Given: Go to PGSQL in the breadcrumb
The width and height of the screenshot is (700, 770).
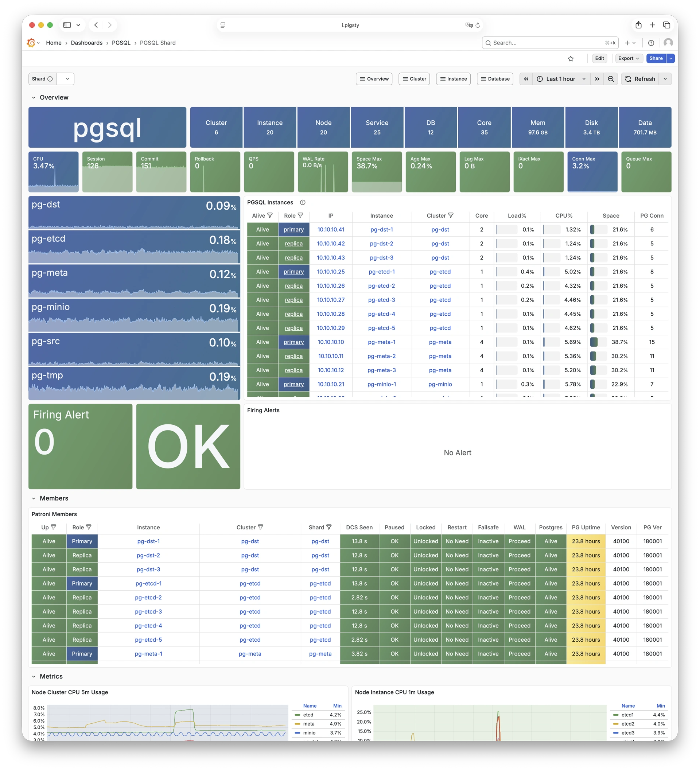Looking at the screenshot, I should tap(121, 43).
